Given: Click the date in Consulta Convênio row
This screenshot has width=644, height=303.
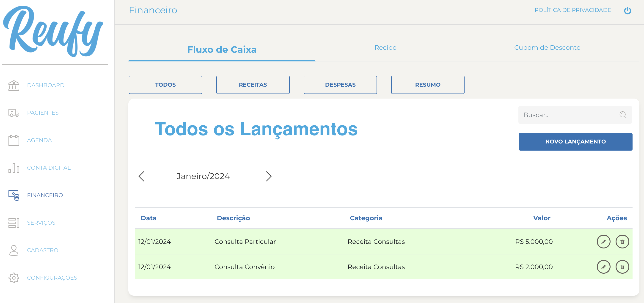Looking at the screenshot, I should [x=154, y=267].
